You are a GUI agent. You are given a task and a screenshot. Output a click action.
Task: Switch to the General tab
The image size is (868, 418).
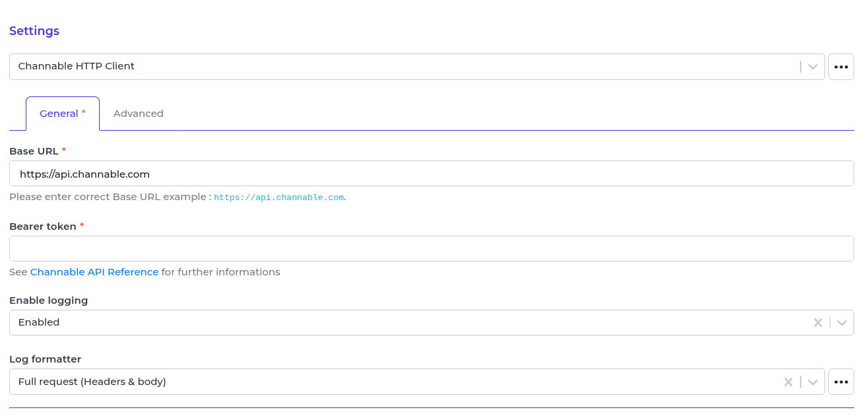point(62,114)
